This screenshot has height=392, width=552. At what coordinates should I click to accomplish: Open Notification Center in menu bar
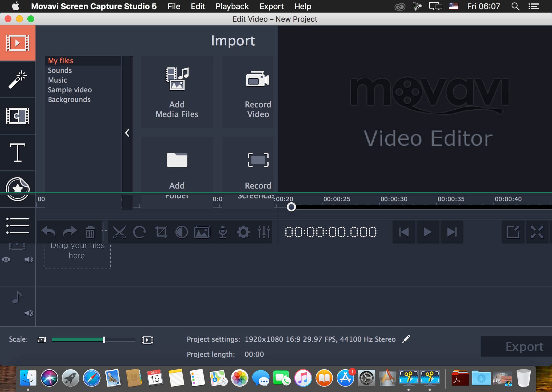tap(533, 6)
